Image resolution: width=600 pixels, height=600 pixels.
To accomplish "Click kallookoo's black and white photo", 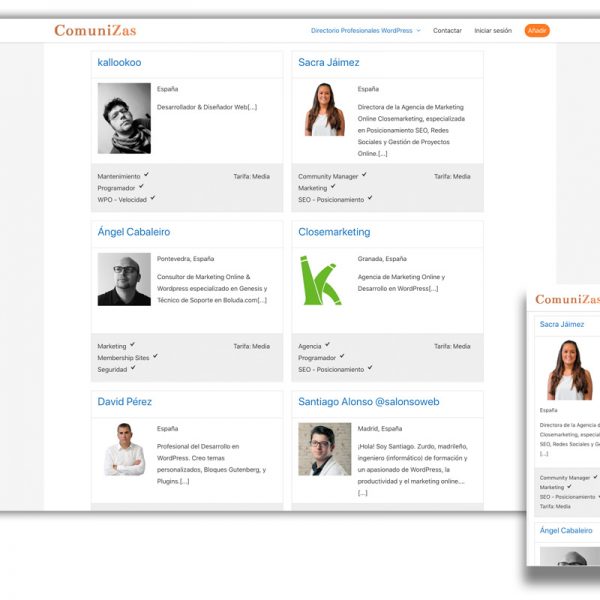I will [x=124, y=118].
